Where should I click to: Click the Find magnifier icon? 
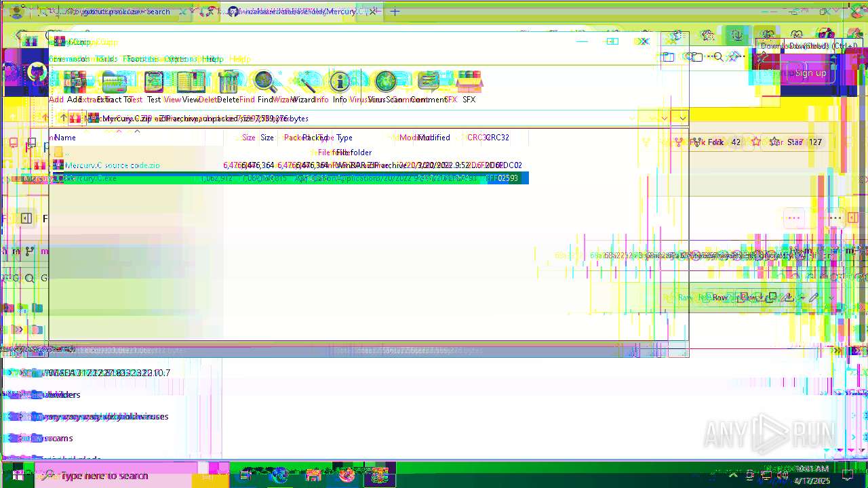tap(265, 87)
